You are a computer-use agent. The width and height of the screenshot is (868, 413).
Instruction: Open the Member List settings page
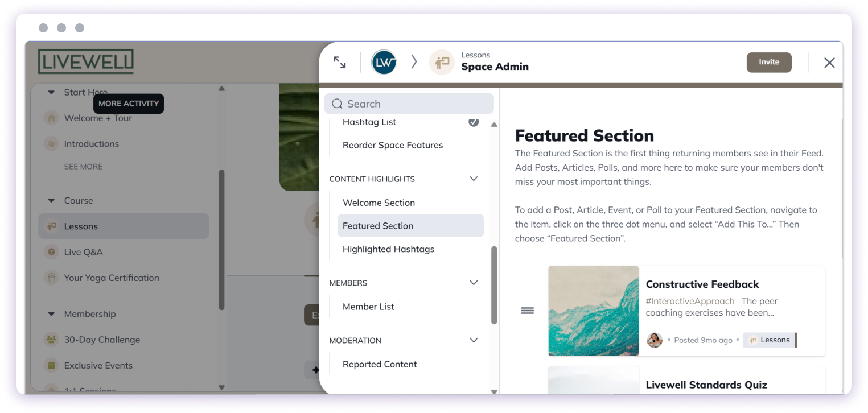point(368,307)
